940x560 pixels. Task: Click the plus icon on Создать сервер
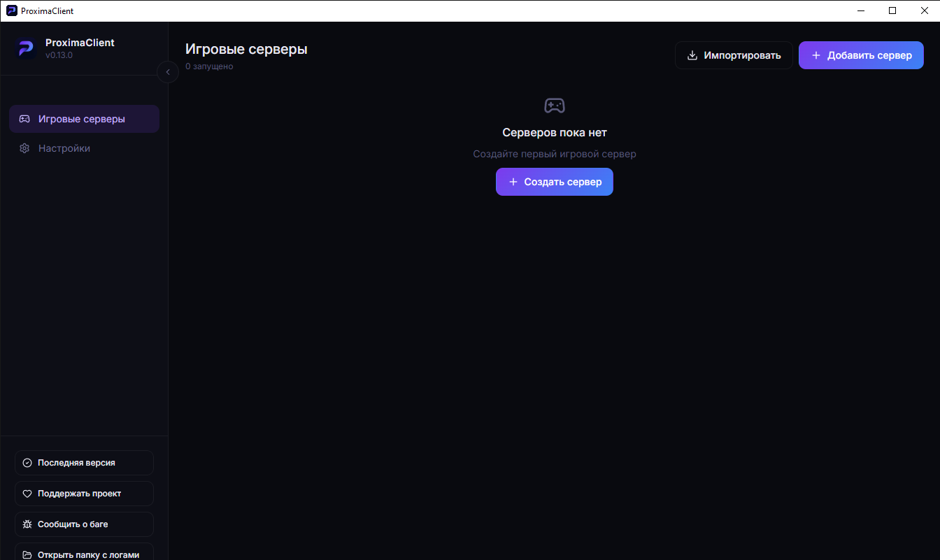513,182
